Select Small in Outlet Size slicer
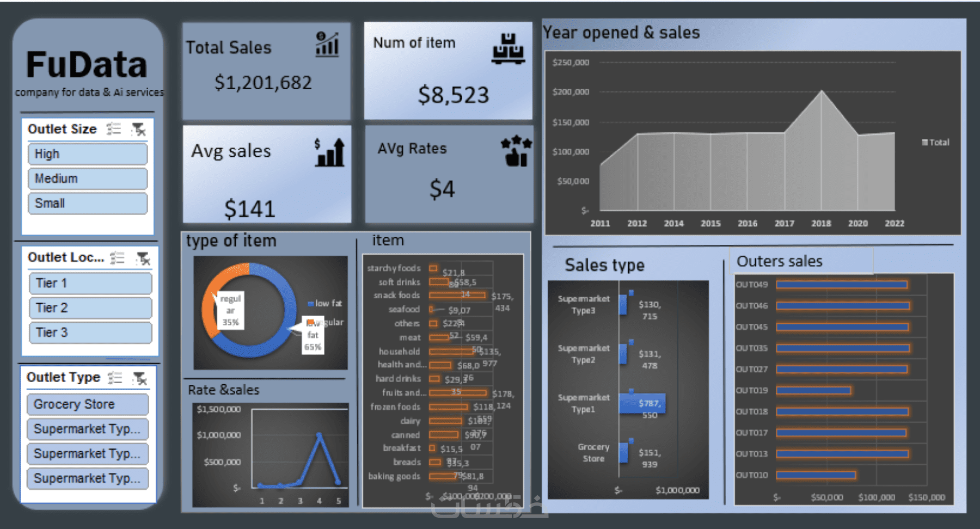This screenshot has width=980, height=529. (88, 203)
